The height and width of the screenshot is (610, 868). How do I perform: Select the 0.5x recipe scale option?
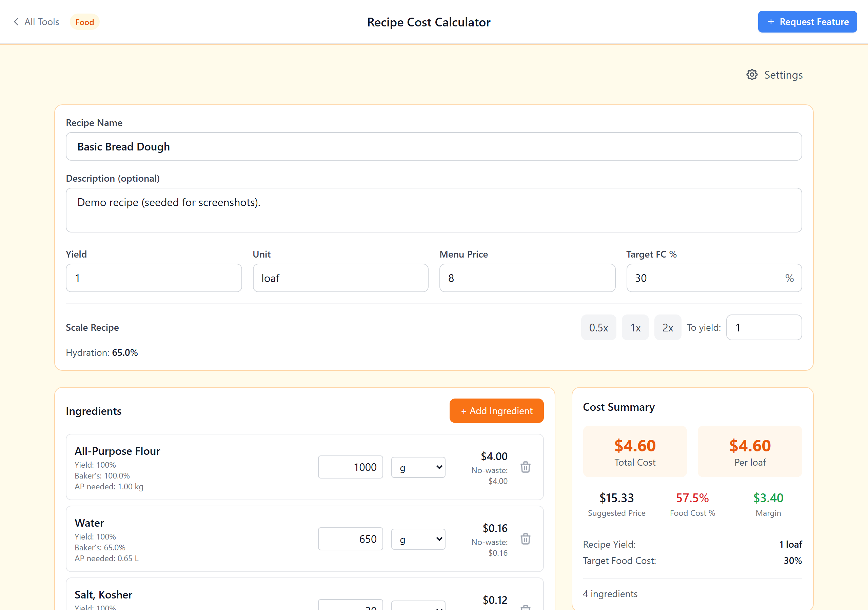[598, 327]
